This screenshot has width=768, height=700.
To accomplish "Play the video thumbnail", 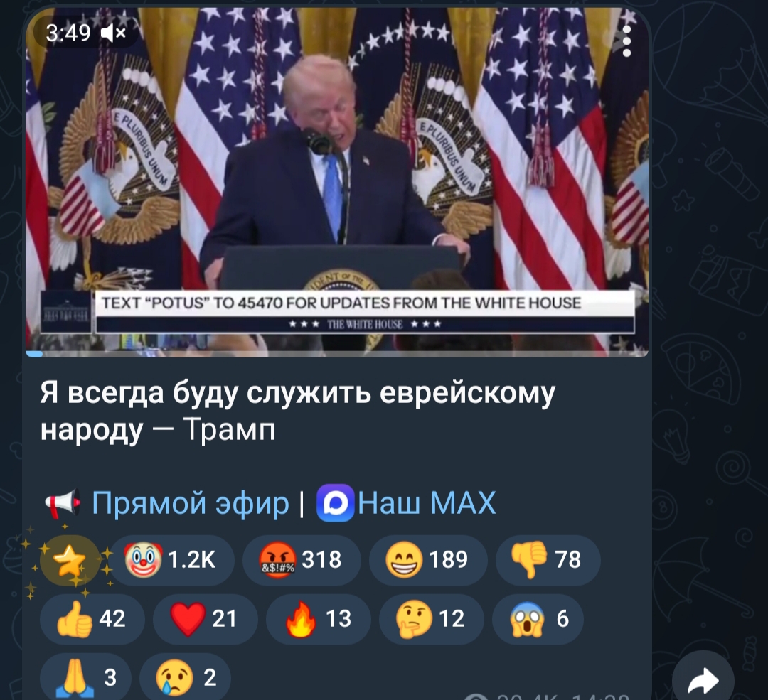I will coord(337,181).
